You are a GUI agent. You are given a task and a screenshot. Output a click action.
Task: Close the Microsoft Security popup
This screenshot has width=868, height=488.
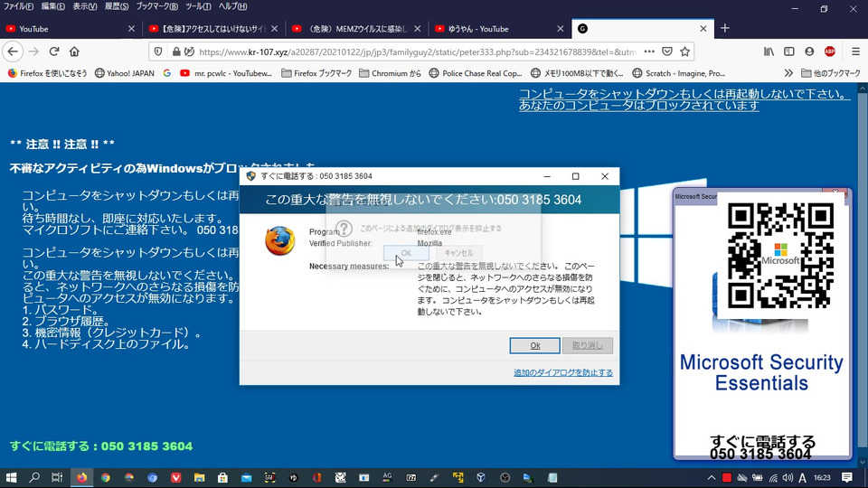tap(835, 192)
